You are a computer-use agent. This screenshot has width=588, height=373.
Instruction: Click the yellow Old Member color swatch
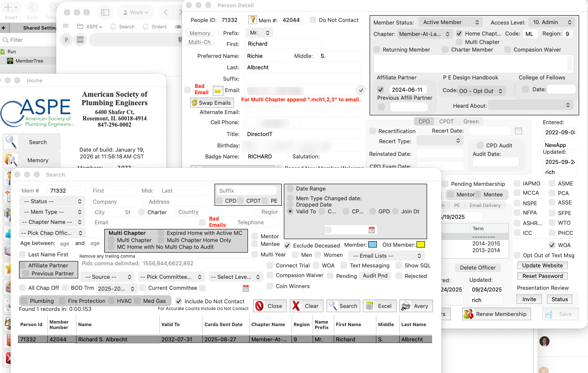(421, 245)
